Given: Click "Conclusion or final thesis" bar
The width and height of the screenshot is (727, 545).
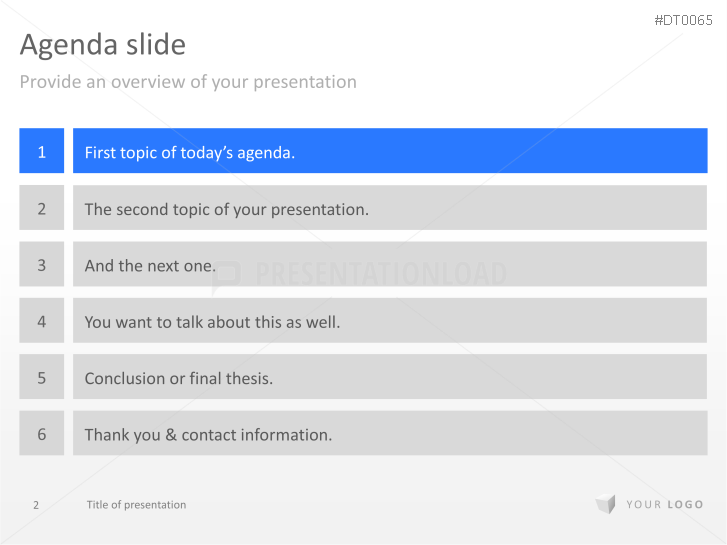Looking at the screenshot, I should pyautogui.click(x=390, y=378).
